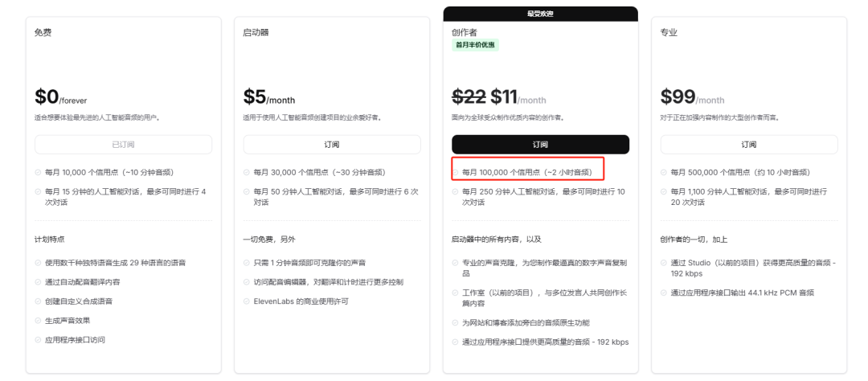Click check icon beside 44.1 kHz PCM 音频 feature
The height and width of the screenshot is (381, 868).
point(664,293)
